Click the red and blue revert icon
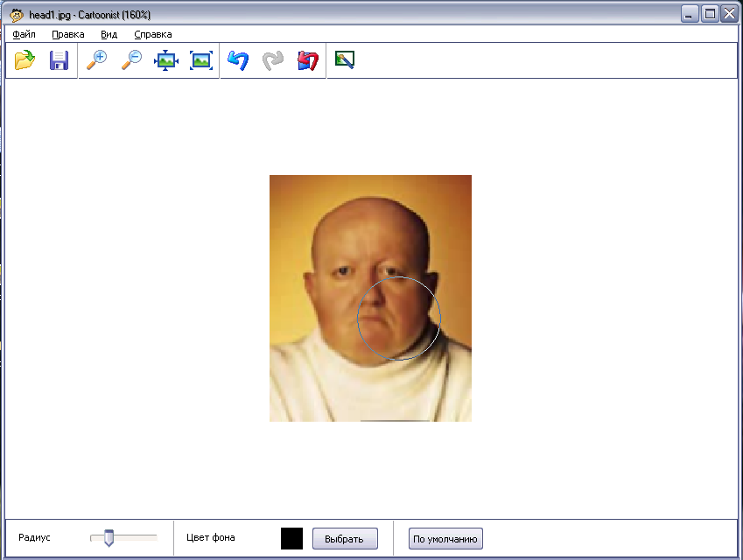The height and width of the screenshot is (560, 743). click(x=308, y=60)
